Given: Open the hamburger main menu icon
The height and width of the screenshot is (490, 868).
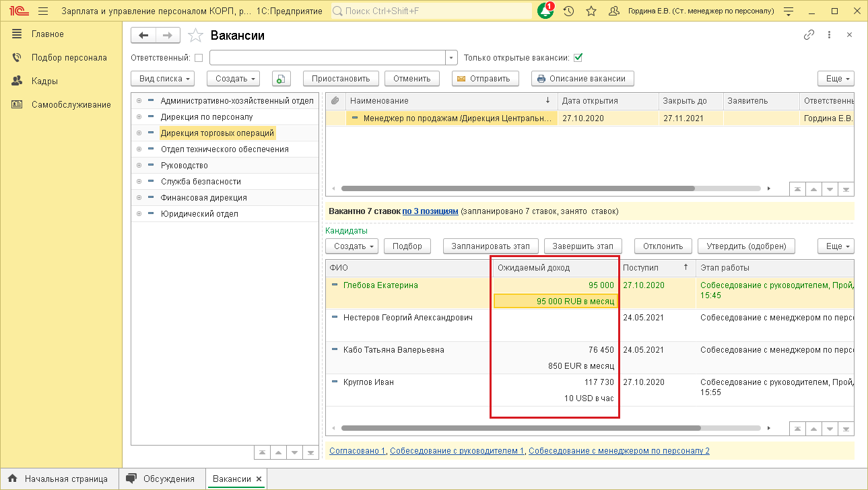Looking at the screenshot, I should (x=43, y=11).
